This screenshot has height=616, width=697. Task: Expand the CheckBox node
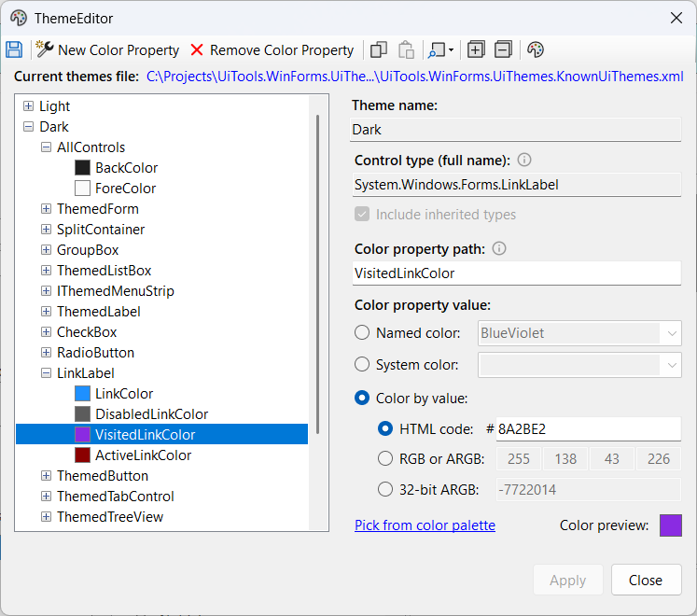click(x=46, y=331)
